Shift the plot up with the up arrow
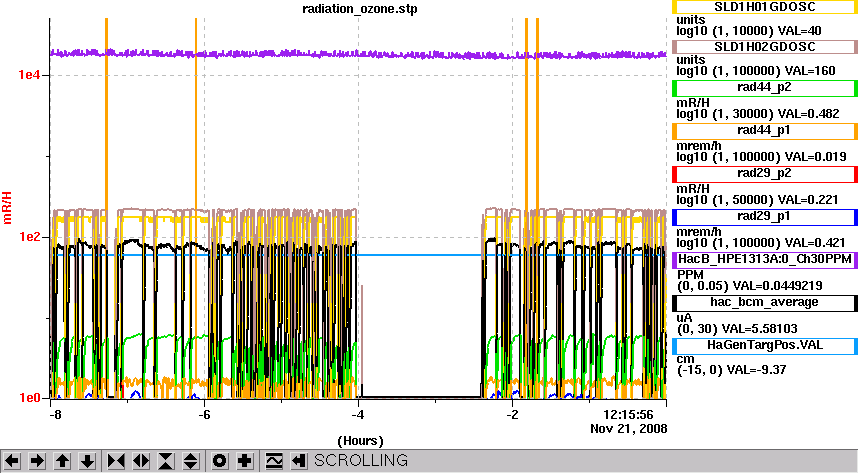Image resolution: width=858 pixels, height=473 pixels. pyautogui.click(x=62, y=461)
